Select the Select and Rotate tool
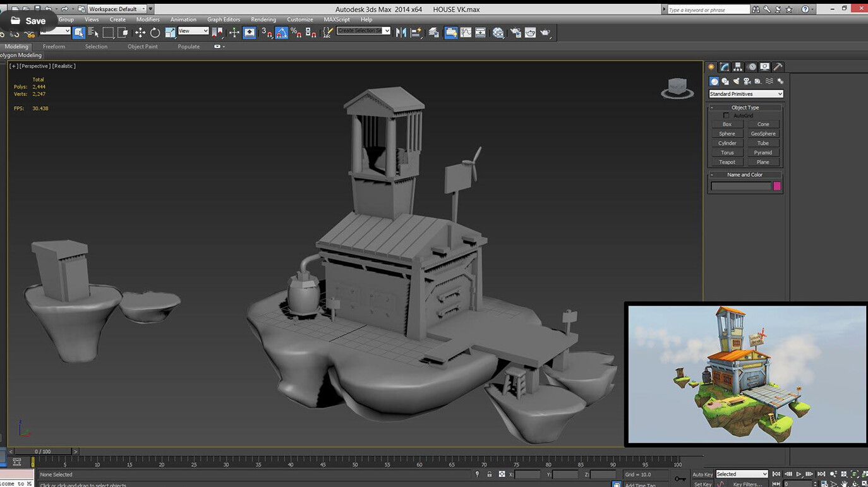This screenshot has width=868, height=487. coord(155,32)
